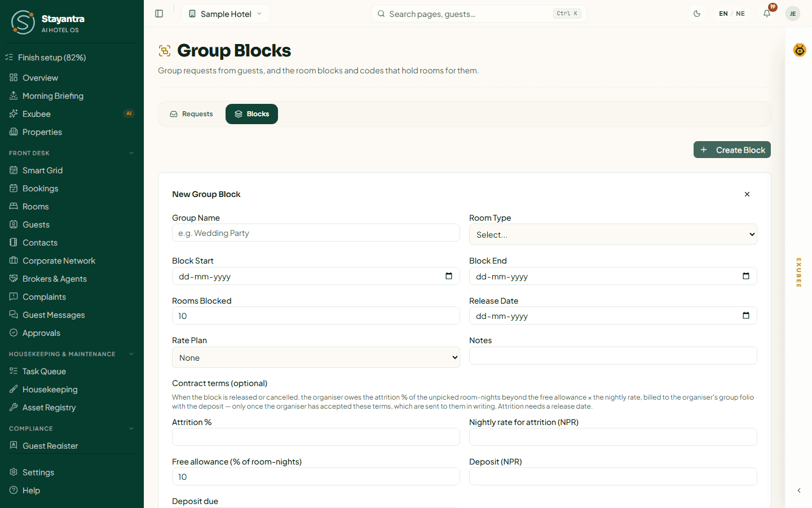Switch language to EN
Viewport: 812px width, 508px height.
coord(723,14)
